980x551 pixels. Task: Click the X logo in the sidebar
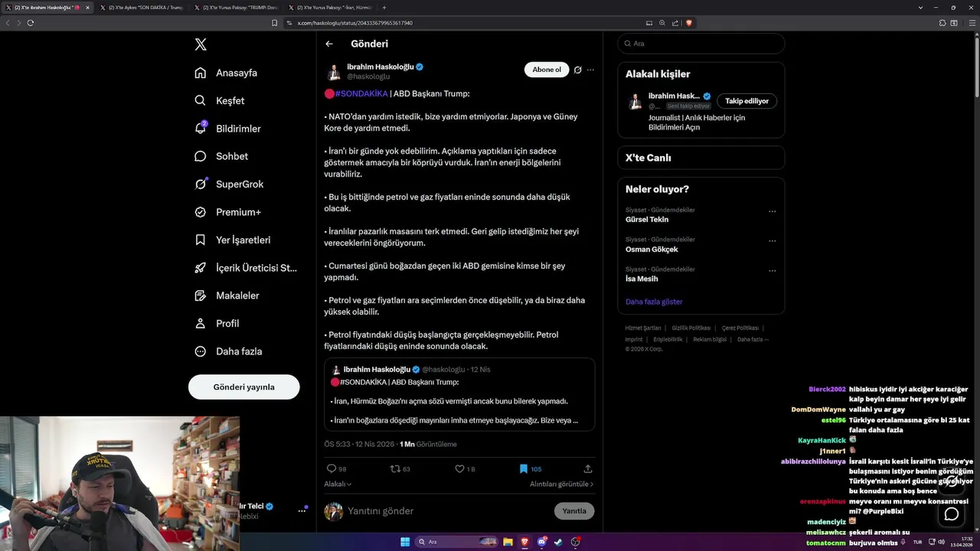coord(201,44)
